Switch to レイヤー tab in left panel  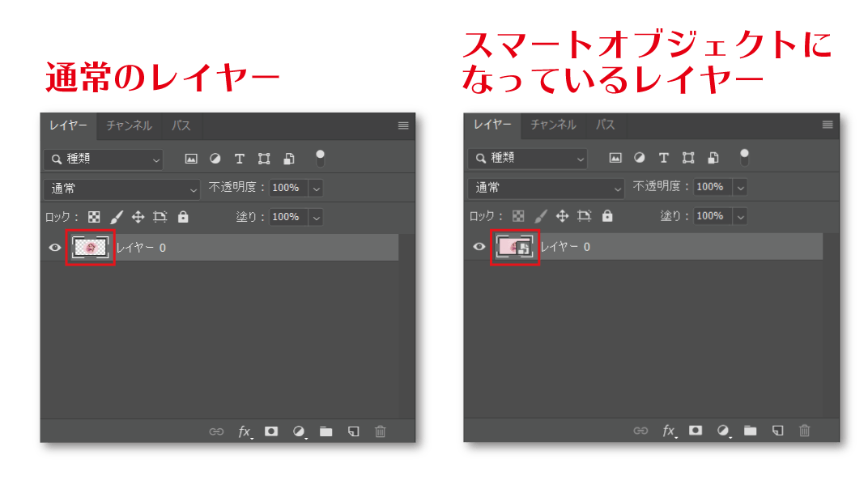68,125
